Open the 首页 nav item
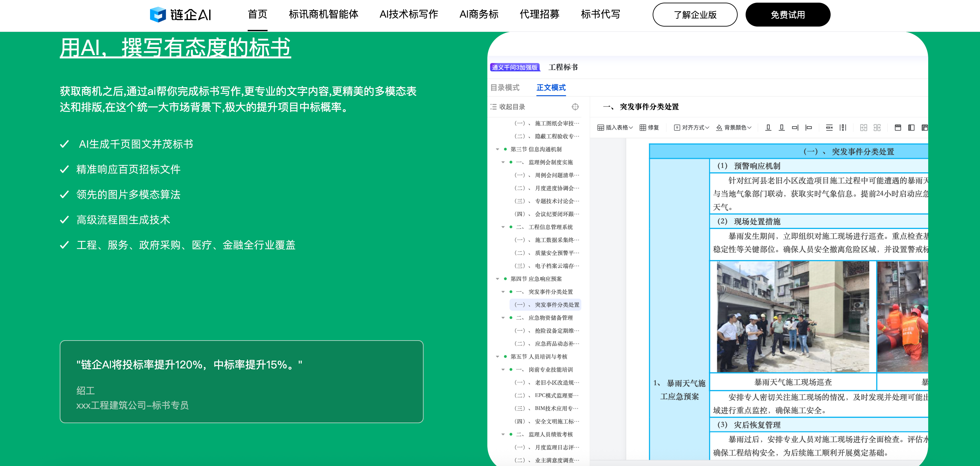Image resolution: width=980 pixels, height=466 pixels. 258,15
